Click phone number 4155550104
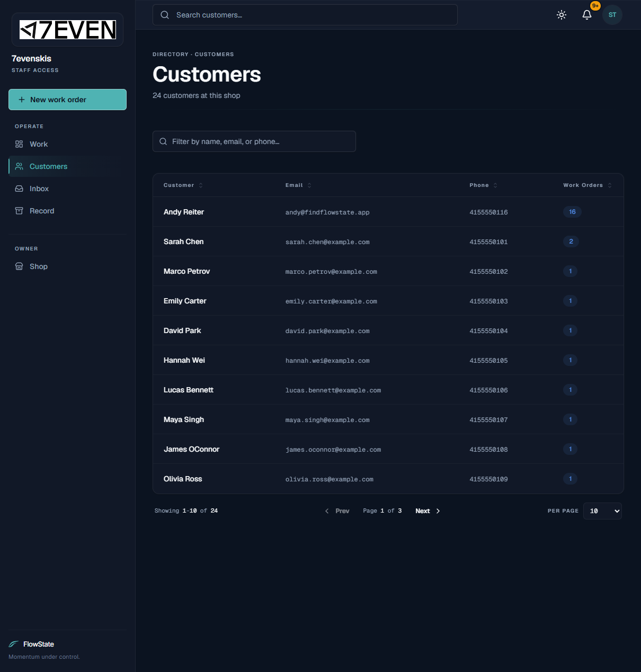Screen dimensions: 641x672 [488, 331]
